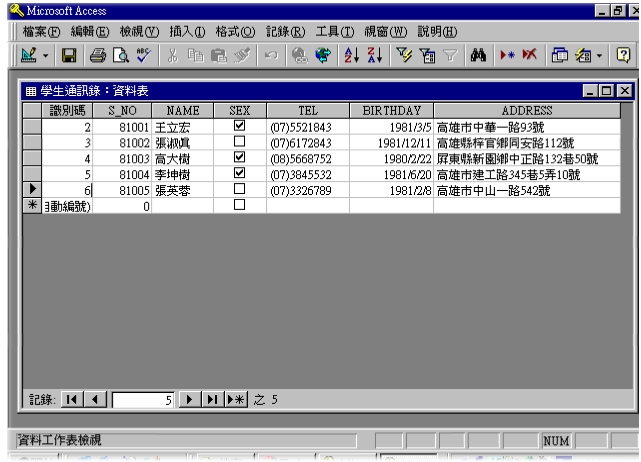Click cell with name 張淑真
This screenshot has width=641, height=462.
[182, 143]
